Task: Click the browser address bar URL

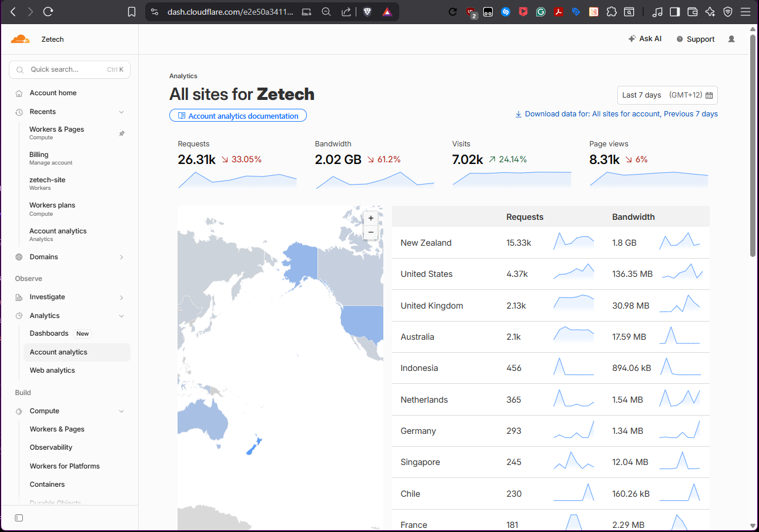Action: tap(230, 12)
